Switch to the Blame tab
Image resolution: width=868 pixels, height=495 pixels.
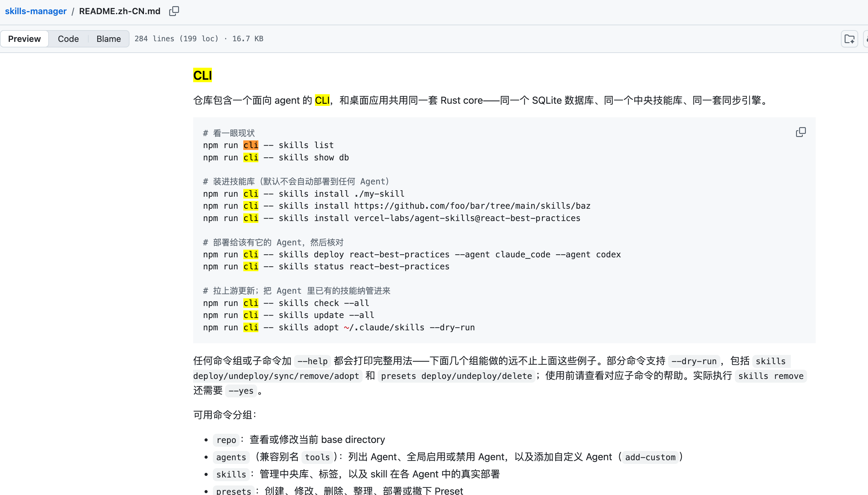click(109, 39)
